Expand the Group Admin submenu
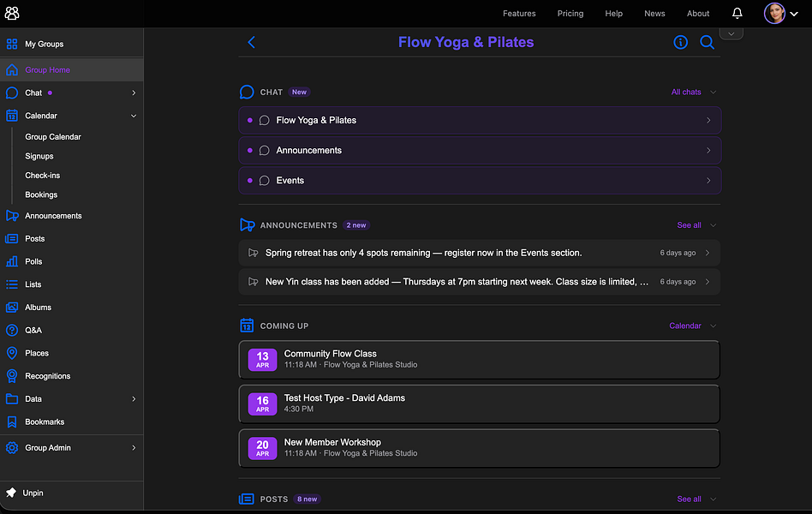812x514 pixels. tap(134, 448)
